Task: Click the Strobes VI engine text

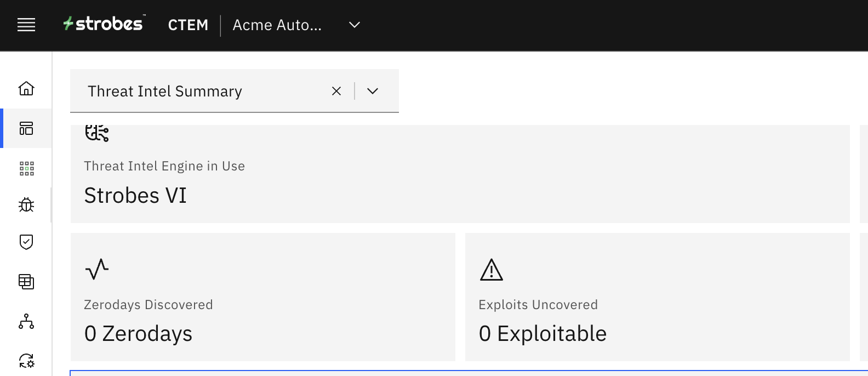Action: point(135,196)
